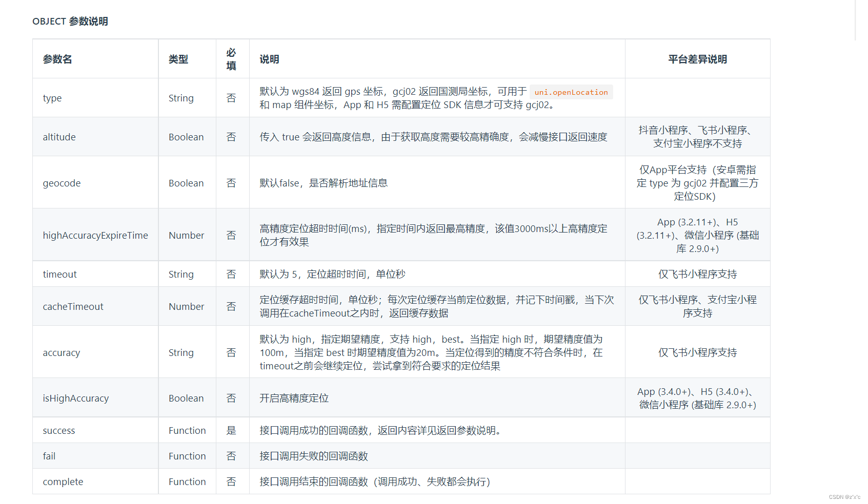Click 'Boolean' type in the geocode row
This screenshot has height=504, width=868.
coord(186,183)
